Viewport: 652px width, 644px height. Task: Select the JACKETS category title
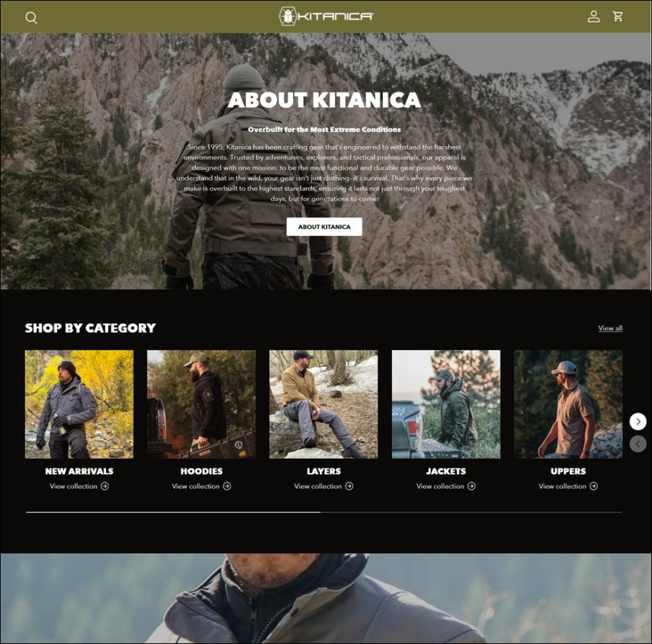coord(446,471)
